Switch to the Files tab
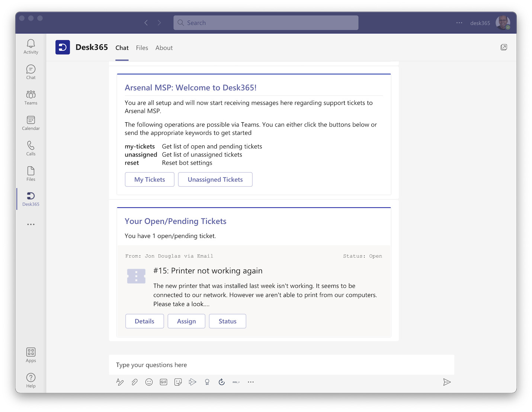Image resolution: width=532 pixels, height=412 pixels. pyautogui.click(x=142, y=48)
